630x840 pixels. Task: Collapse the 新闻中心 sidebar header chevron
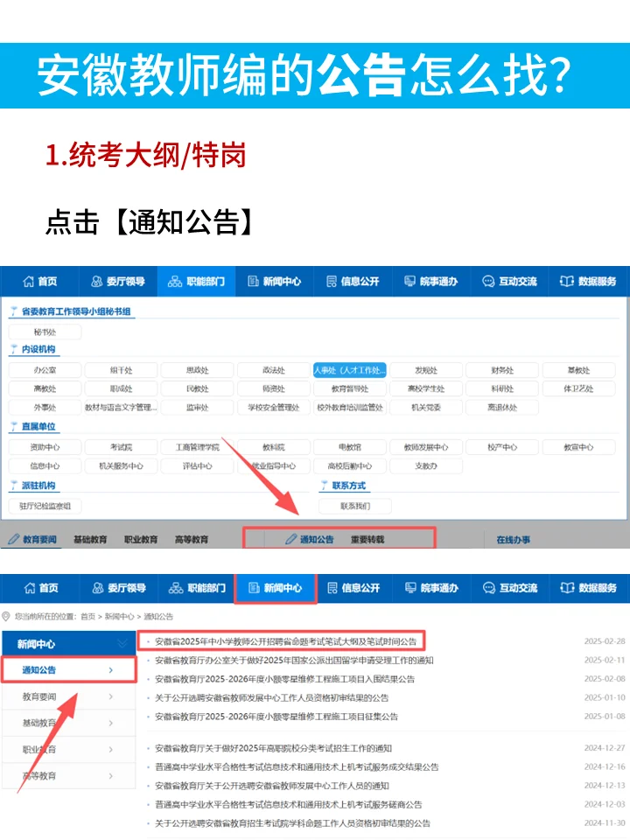coord(122,643)
